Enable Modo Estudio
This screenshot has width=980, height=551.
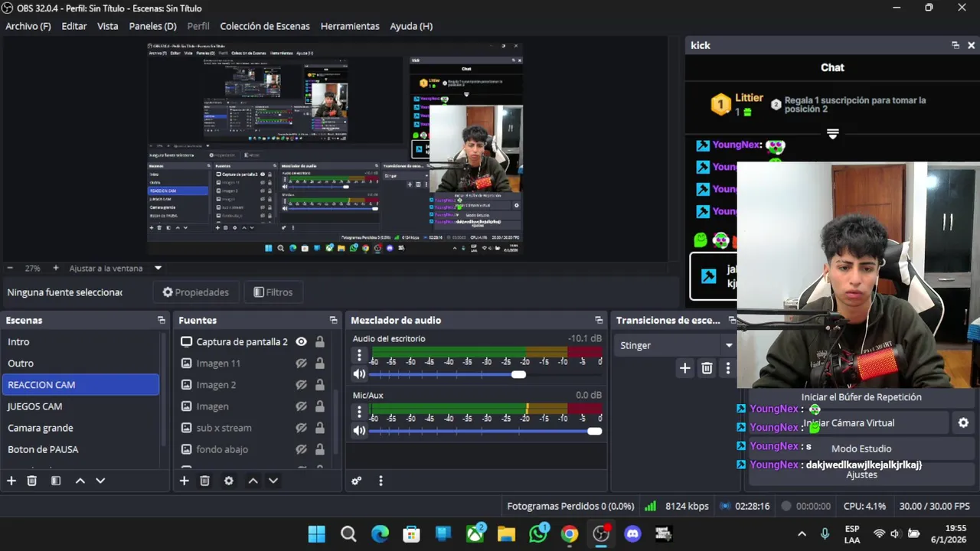(861, 448)
